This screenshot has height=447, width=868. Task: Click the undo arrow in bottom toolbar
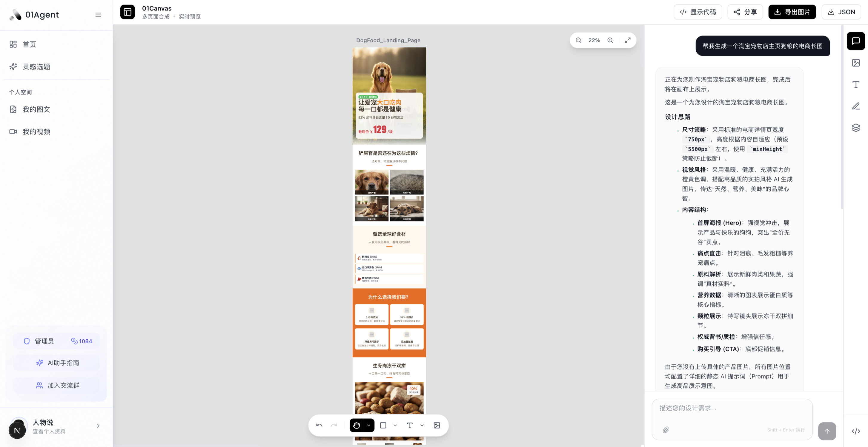[x=319, y=426]
